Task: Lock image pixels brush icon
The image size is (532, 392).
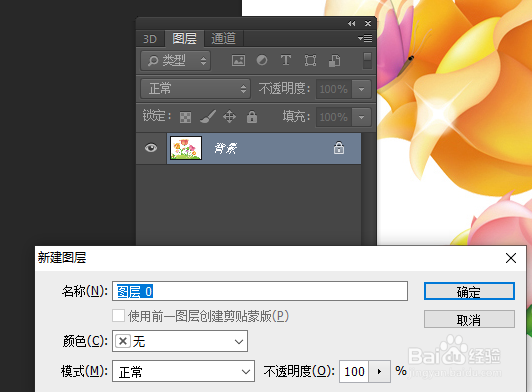Action: point(208,117)
